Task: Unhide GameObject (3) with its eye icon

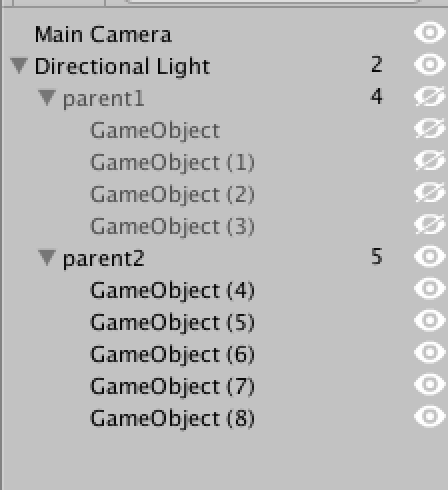Action: point(430,224)
